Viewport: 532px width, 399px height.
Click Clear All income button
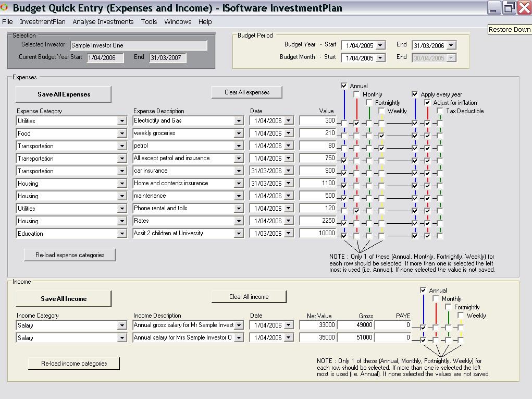pos(249,296)
